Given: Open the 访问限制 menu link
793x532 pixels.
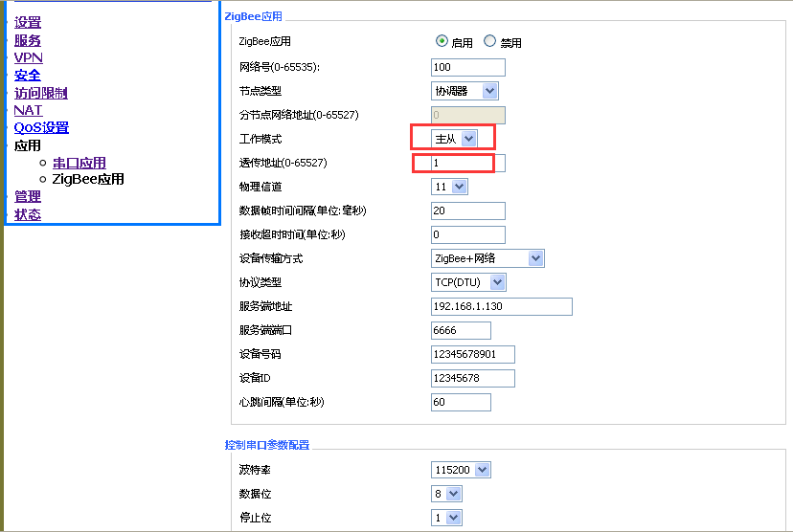Looking at the screenshot, I should (x=41, y=93).
